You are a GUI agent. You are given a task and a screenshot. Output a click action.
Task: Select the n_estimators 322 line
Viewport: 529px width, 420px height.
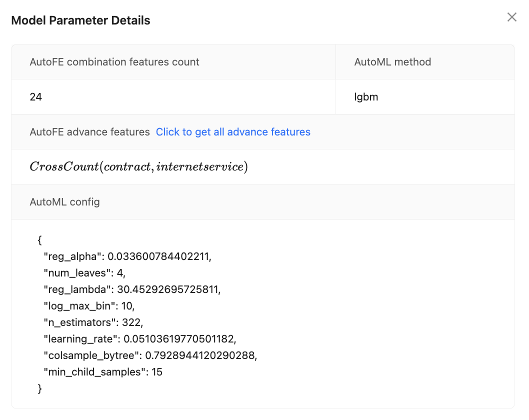coord(93,322)
